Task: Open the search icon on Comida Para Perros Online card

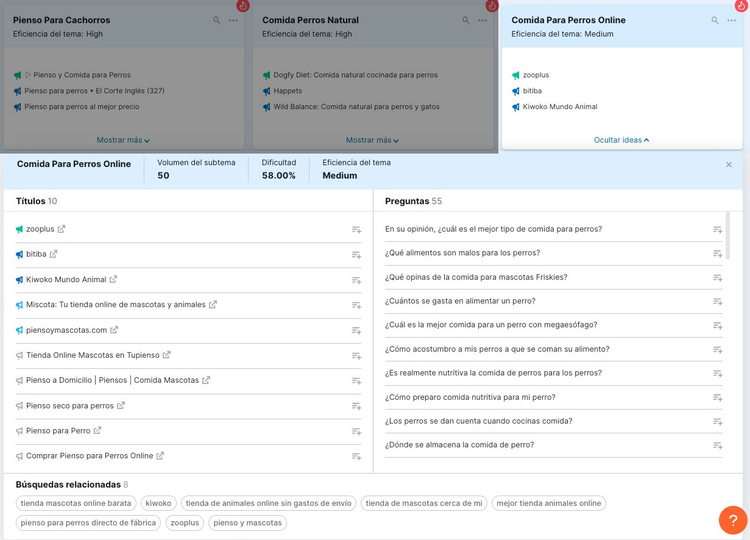Action: coord(715,21)
